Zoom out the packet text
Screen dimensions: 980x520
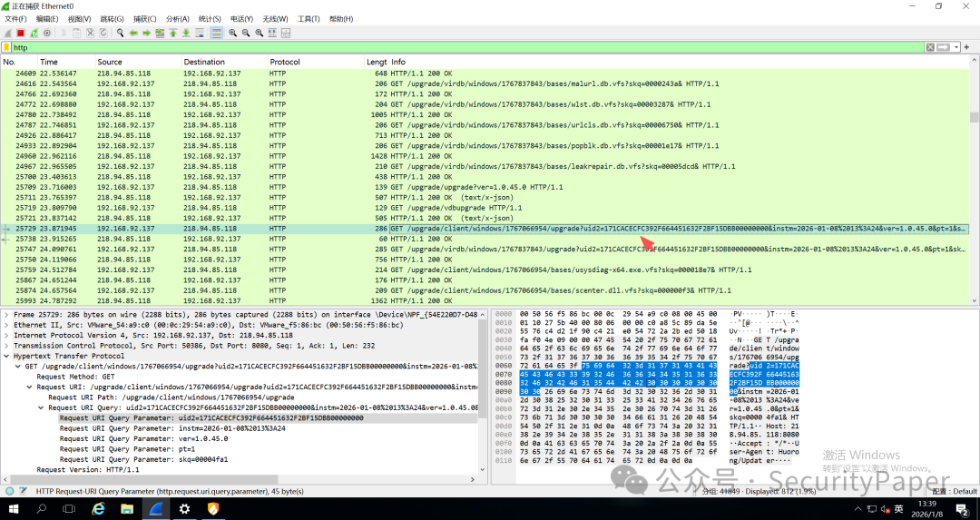click(246, 33)
